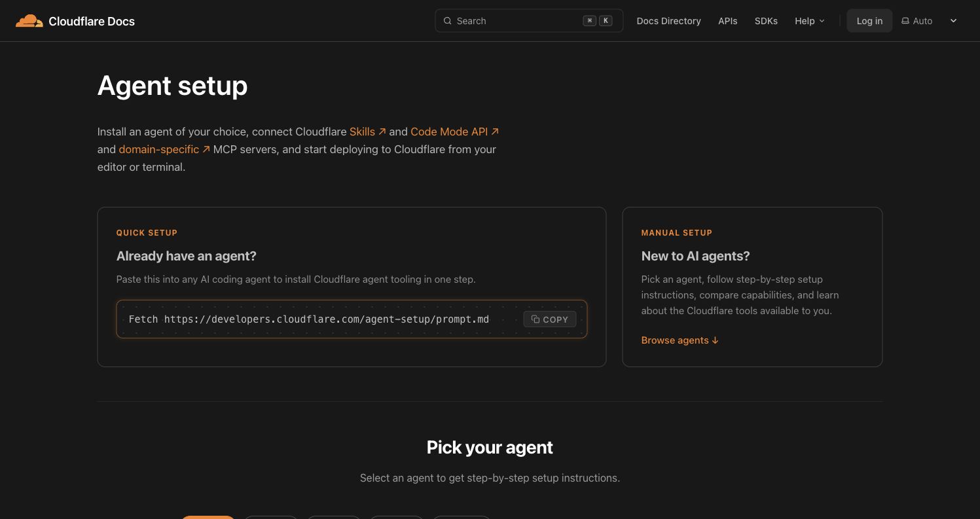Click the MANUAL SETUP label
The height and width of the screenshot is (519, 980).
click(676, 233)
